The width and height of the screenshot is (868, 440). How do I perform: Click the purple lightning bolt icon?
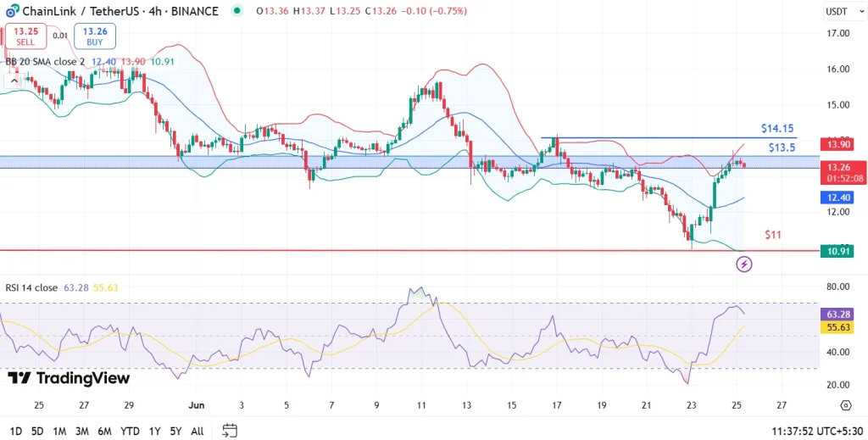point(744,265)
